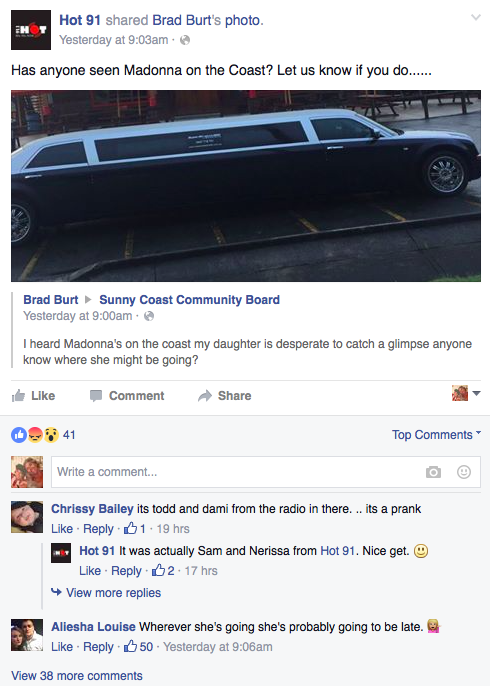View the reactions count of 41
490x686 pixels.
click(69, 434)
